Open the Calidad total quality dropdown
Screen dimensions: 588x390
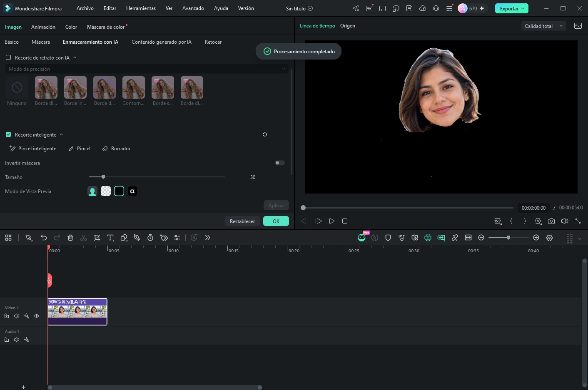(543, 26)
